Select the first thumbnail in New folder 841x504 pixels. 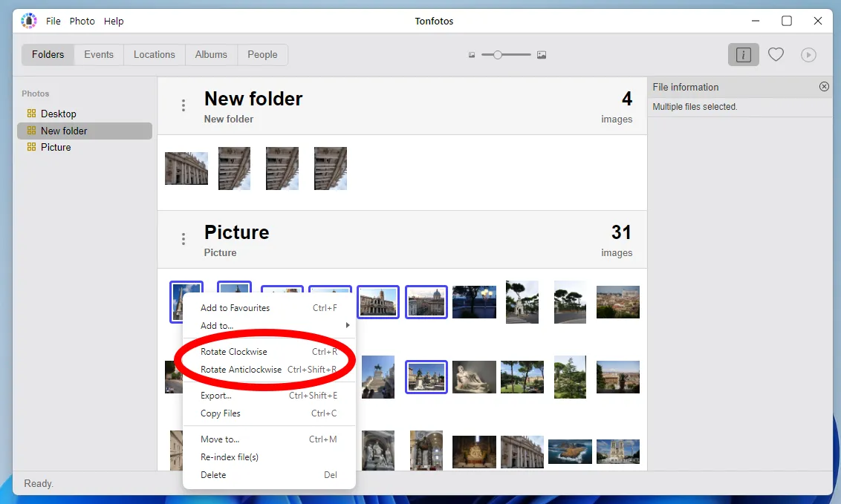186,168
